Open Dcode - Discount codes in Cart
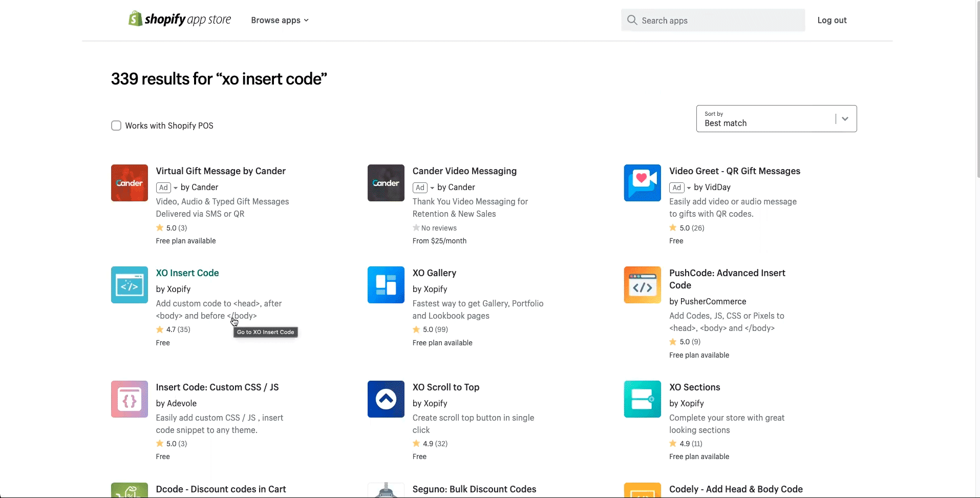980x498 pixels. pyautogui.click(x=221, y=489)
